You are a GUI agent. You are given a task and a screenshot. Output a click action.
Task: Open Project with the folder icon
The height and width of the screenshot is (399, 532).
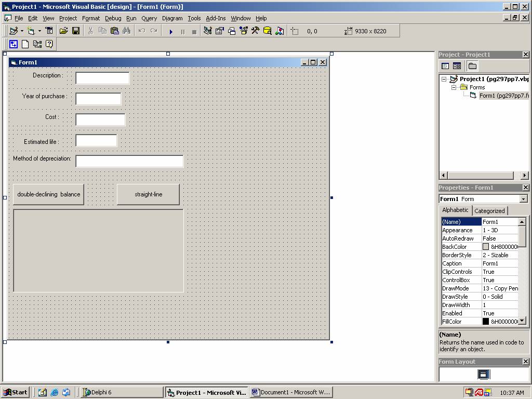pos(63,31)
